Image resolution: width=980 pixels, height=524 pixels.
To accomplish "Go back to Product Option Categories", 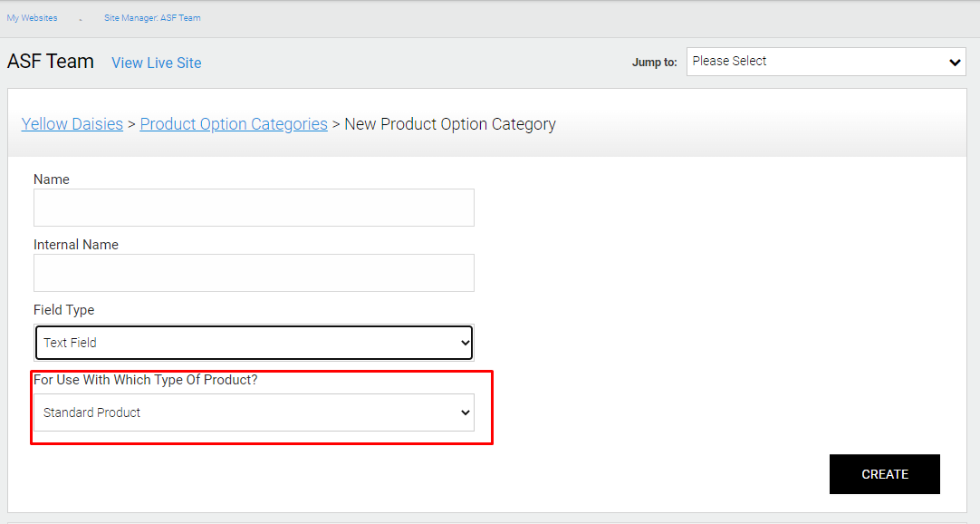I will [x=233, y=123].
